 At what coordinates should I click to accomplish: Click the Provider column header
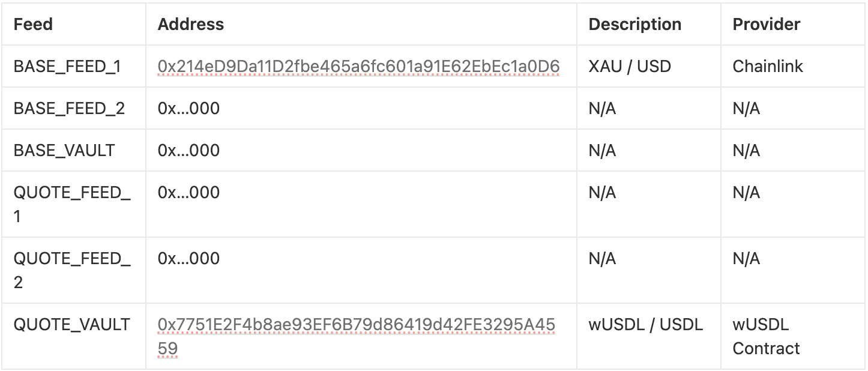tap(766, 25)
